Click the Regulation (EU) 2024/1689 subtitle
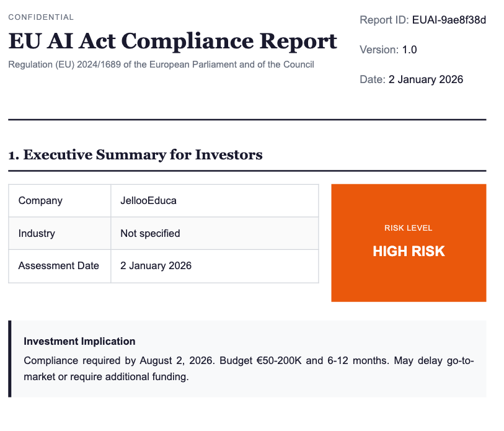Viewport: 504px width, 431px height. coord(161,64)
